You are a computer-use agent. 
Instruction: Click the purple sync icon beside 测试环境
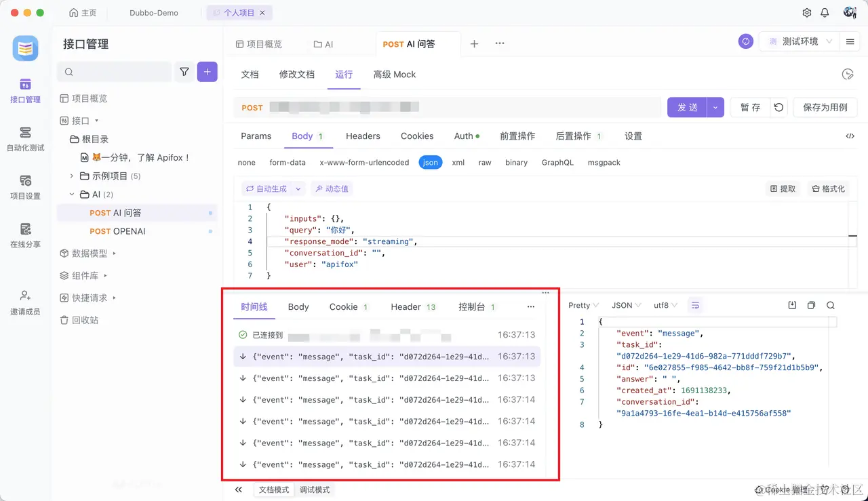[x=746, y=42]
